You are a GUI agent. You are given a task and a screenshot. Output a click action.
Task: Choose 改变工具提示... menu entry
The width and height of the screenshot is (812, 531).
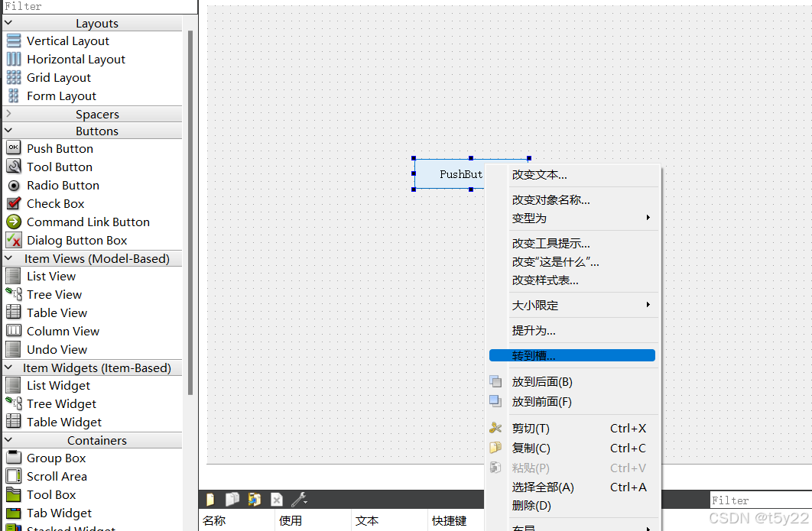[x=572, y=243]
